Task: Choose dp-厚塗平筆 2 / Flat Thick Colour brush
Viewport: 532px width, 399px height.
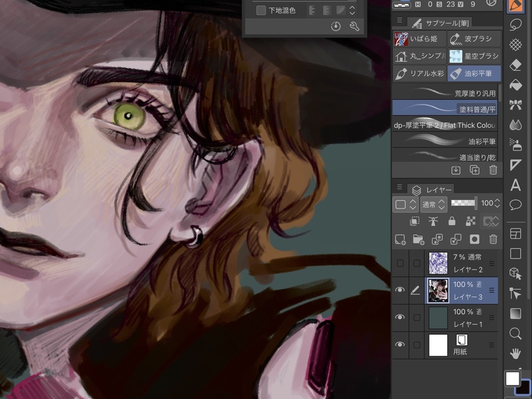Action: pyautogui.click(x=445, y=125)
